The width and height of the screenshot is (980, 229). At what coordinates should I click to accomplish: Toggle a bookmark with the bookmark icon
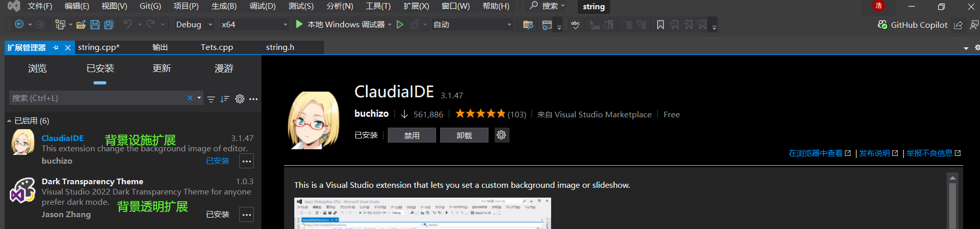coord(661,25)
